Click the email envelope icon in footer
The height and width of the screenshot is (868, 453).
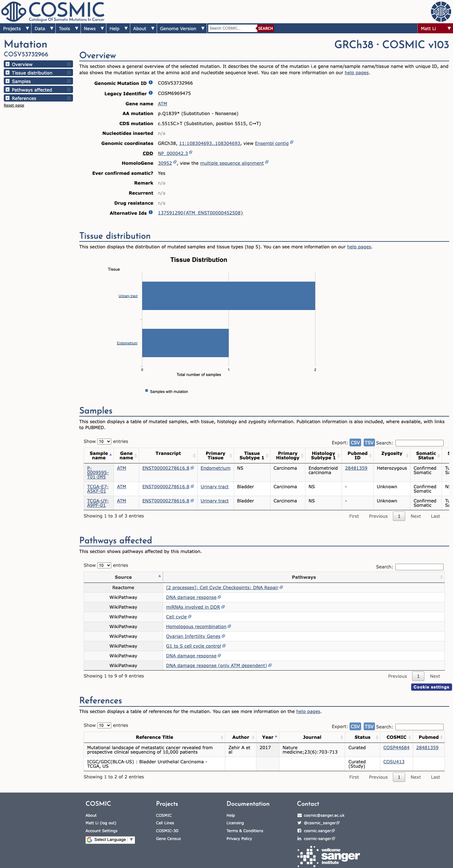(x=299, y=815)
